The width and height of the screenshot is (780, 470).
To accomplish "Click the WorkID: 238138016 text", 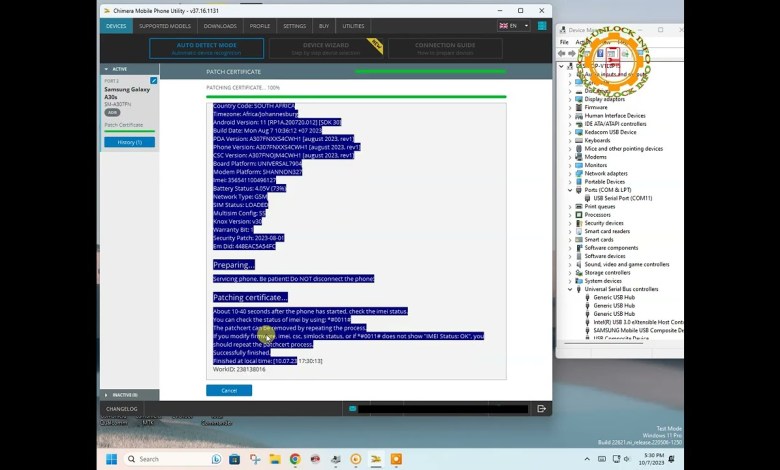I will click(x=239, y=369).
